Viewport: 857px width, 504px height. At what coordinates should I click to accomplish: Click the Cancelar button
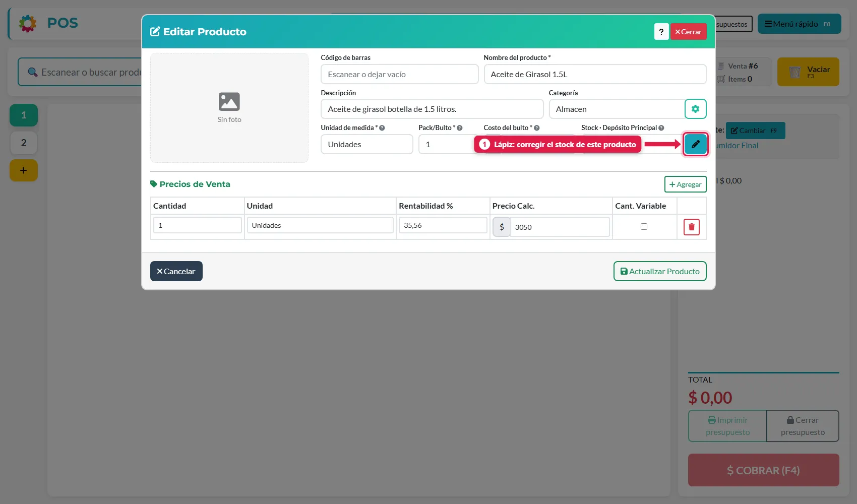[176, 271]
